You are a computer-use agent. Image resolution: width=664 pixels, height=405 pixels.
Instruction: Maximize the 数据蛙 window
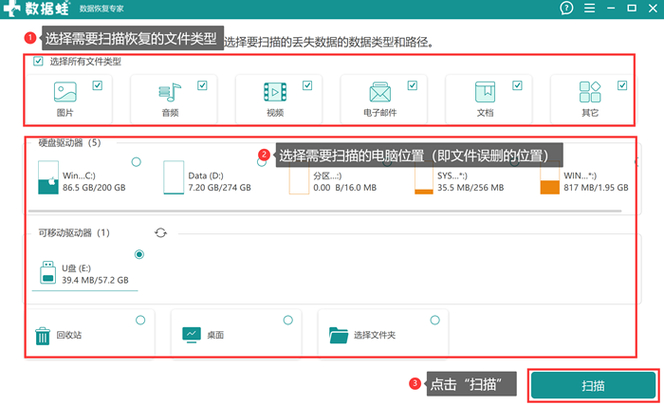click(632, 8)
